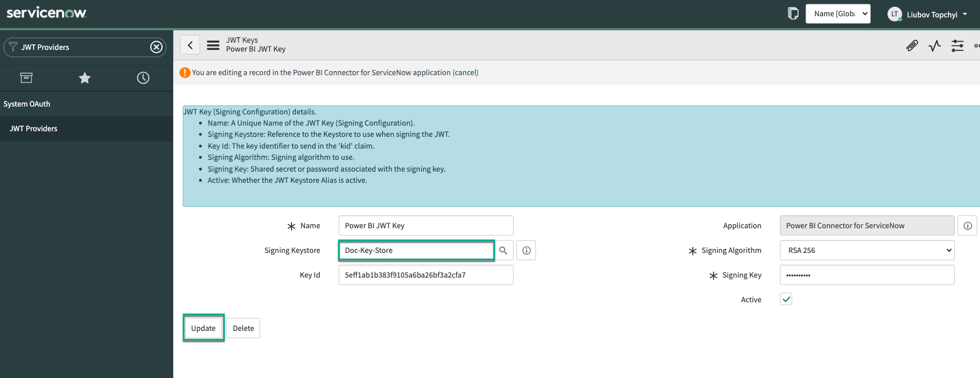Select JWT Providers in navigation
Screen dimensions: 980x378
[x=34, y=129]
